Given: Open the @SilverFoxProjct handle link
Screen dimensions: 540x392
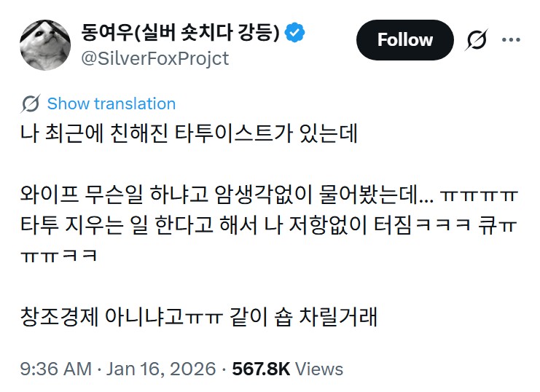Looking at the screenshot, I should [155, 58].
